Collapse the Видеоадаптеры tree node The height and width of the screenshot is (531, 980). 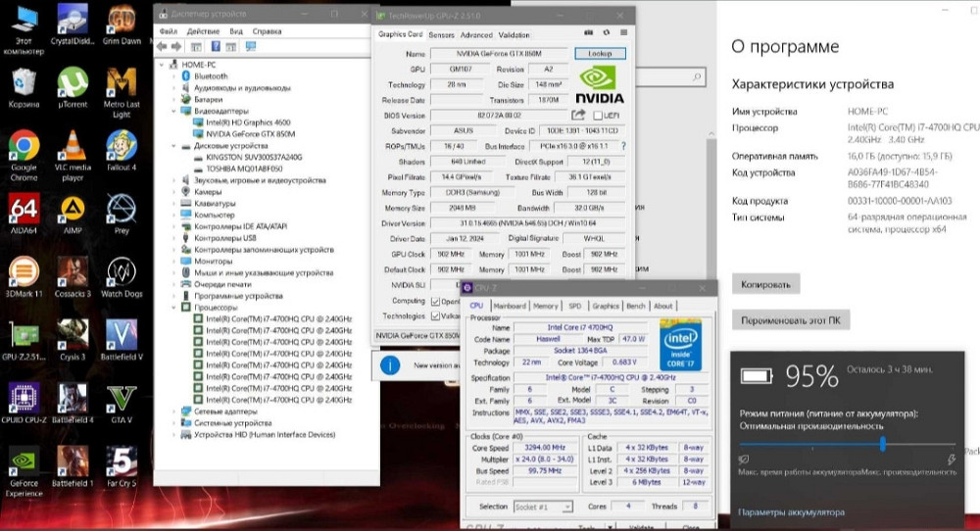(175, 111)
